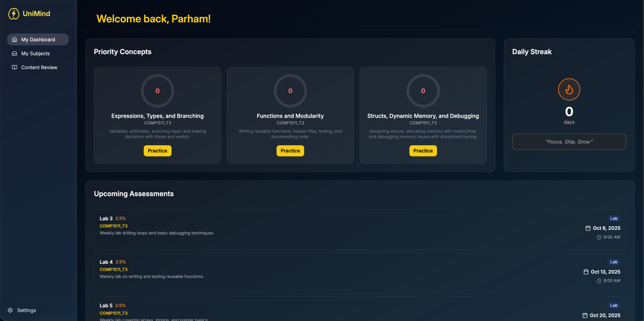Image resolution: width=644 pixels, height=321 pixels.
Task: Open the My Subjects page
Action: point(35,53)
